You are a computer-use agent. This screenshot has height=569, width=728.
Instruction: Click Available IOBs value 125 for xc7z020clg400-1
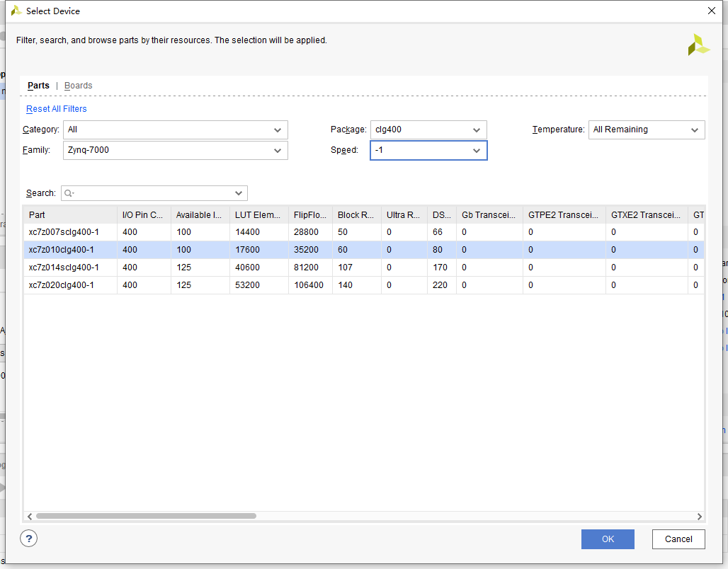tap(183, 285)
